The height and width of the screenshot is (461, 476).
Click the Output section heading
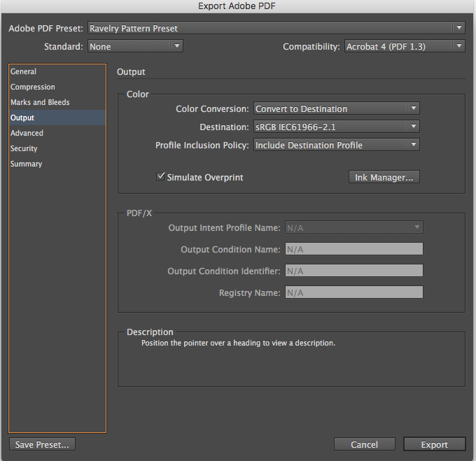(131, 72)
